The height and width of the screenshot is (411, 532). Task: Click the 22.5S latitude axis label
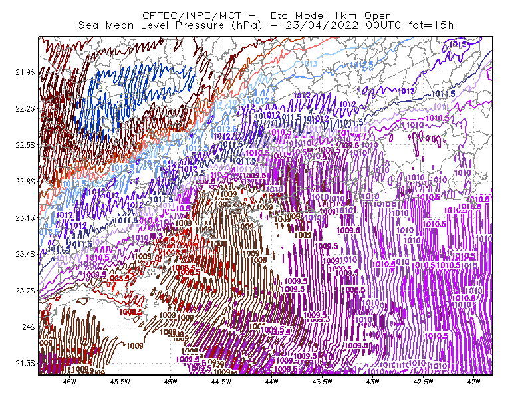(25, 145)
